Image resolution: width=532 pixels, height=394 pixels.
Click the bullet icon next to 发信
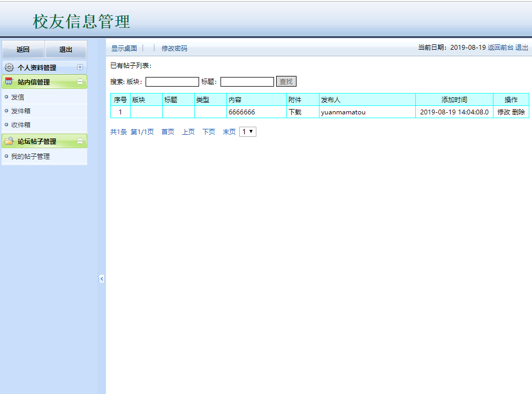coord(6,97)
